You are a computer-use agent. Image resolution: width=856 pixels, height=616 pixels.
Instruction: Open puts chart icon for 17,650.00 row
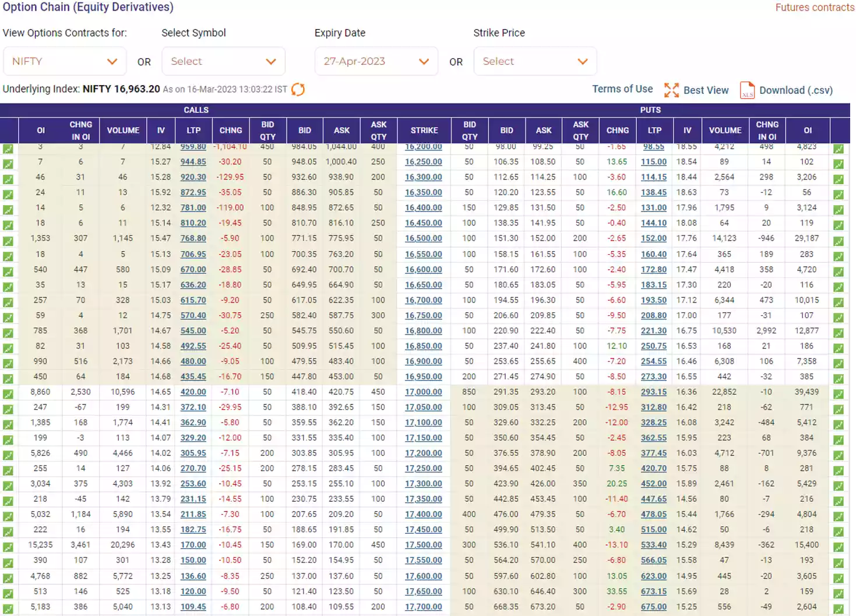pyautogui.click(x=839, y=594)
